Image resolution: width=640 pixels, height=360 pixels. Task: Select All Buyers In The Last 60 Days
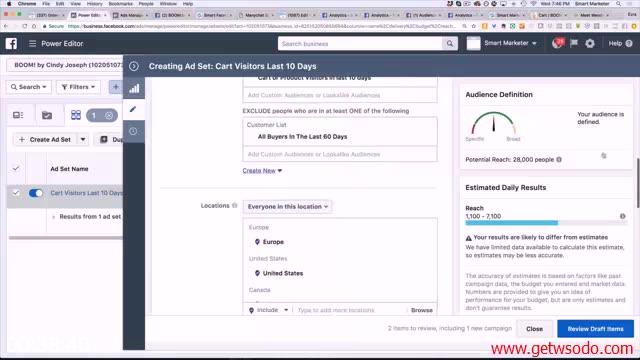(x=302, y=137)
